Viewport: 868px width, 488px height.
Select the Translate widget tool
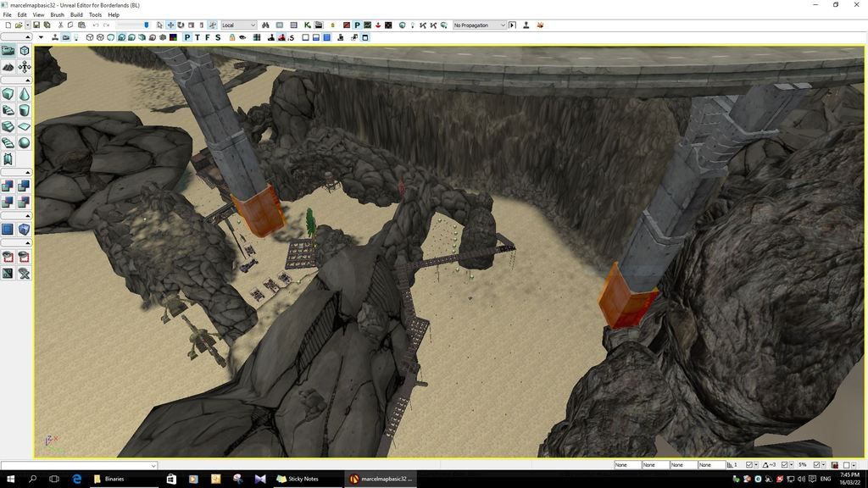170,25
